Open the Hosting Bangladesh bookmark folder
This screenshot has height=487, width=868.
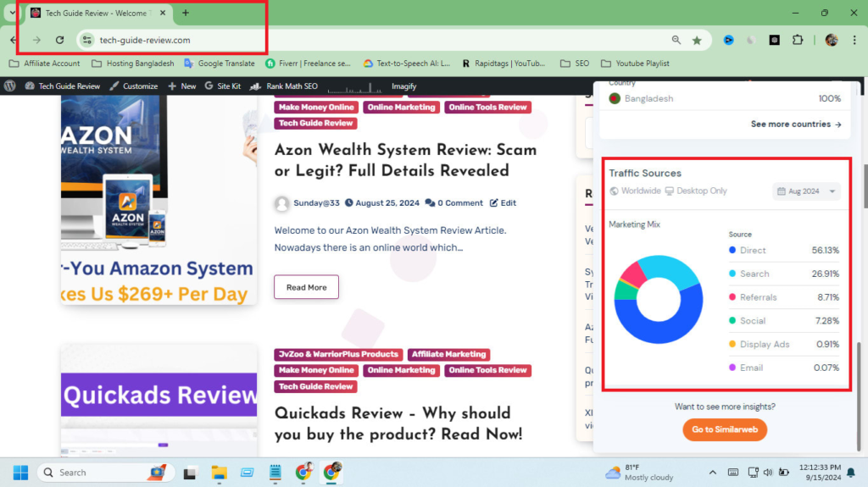(133, 63)
